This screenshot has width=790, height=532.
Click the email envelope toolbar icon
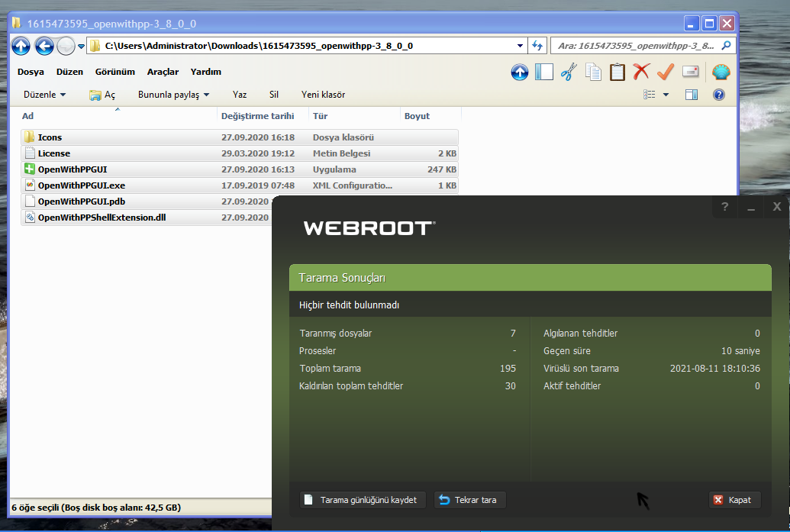click(690, 72)
